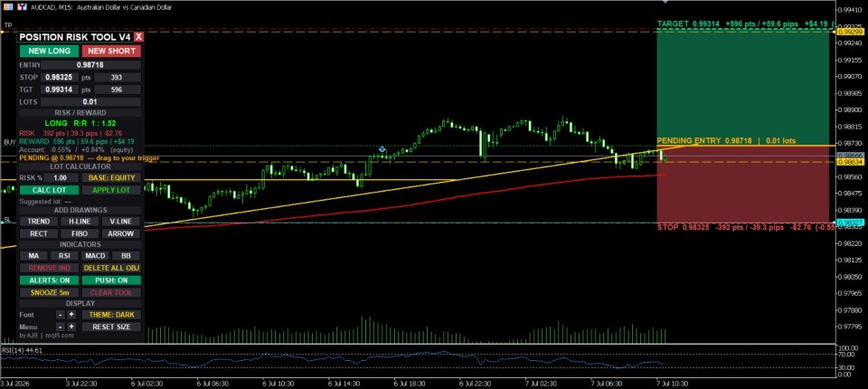Click the table icon in chart title
Screen dimensions: 868x389
click(x=8, y=7)
